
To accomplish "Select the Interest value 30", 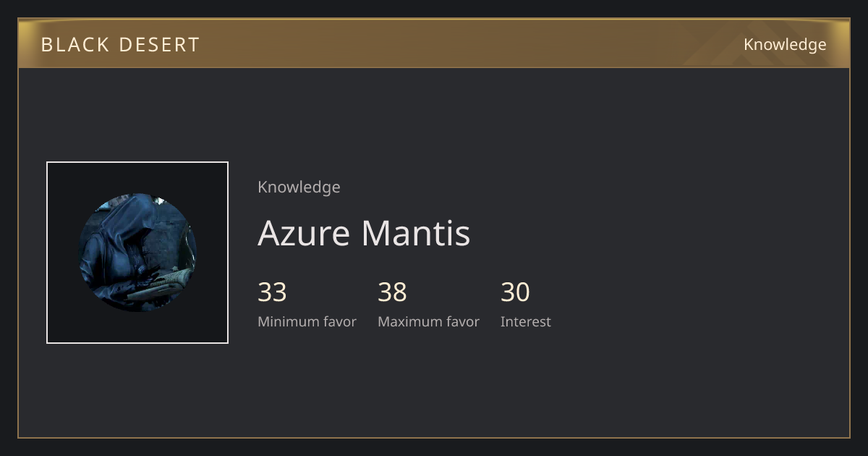I will [515, 292].
